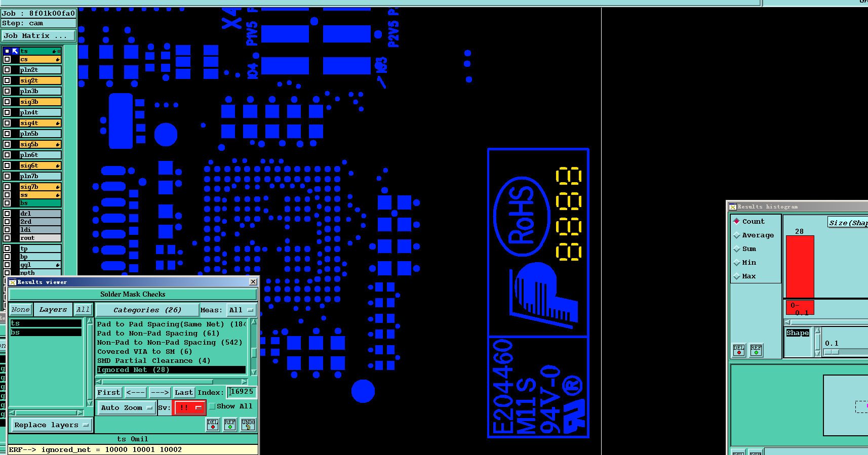Select Ignored Net (28) category

172,369
